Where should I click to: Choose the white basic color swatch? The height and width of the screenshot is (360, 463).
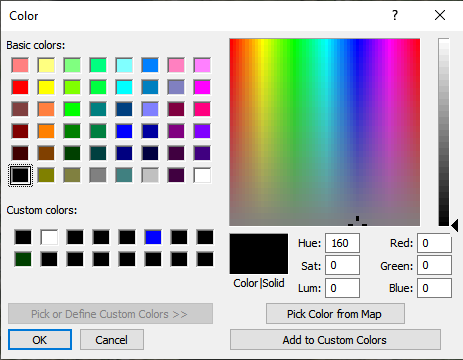pos(202,175)
